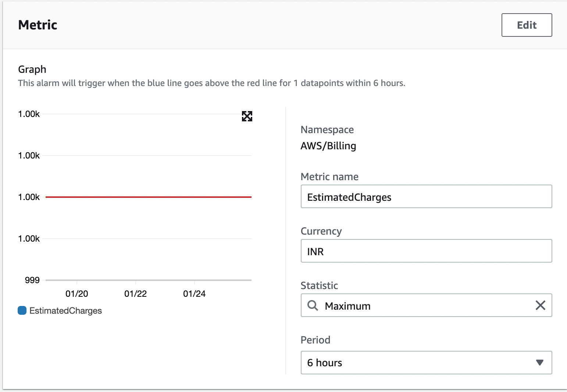Select the '6 hours' Period combo box
The width and height of the screenshot is (567, 392).
(419, 363)
